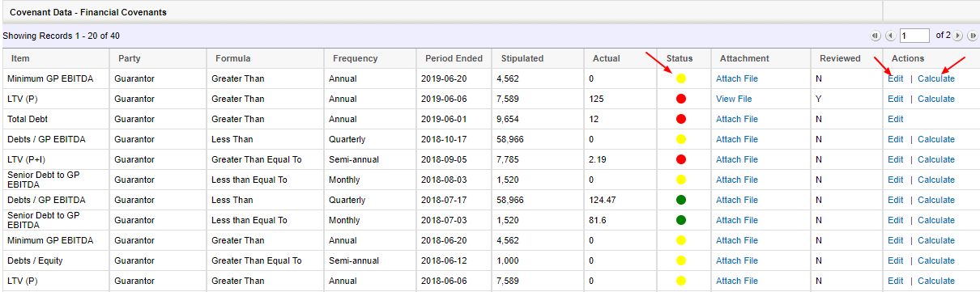The image size is (980, 292).
Task: Click the page number input field
Action: click(914, 36)
